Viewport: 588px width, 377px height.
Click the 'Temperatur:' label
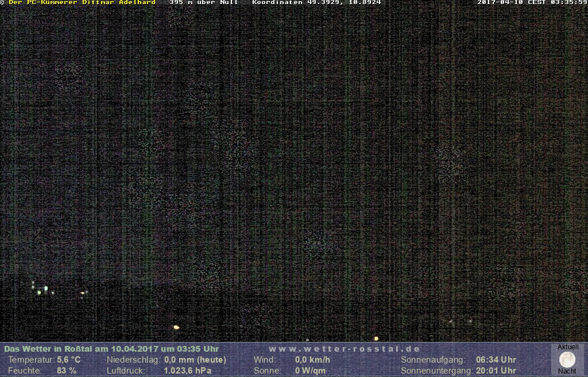(x=32, y=360)
